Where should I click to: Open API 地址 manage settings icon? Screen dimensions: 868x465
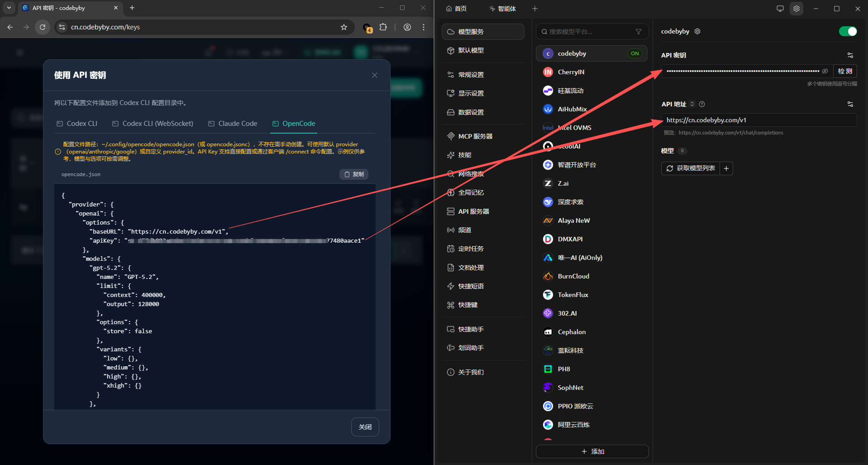pos(850,104)
